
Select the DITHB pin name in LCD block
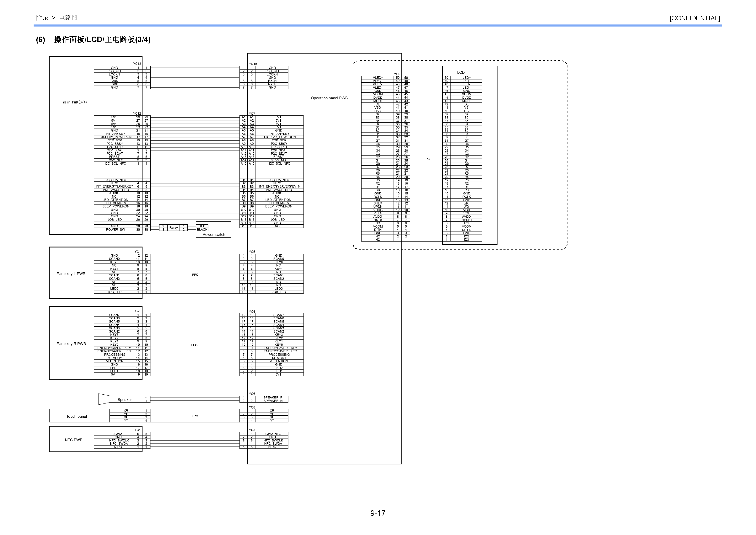pyautogui.click(x=467, y=230)
